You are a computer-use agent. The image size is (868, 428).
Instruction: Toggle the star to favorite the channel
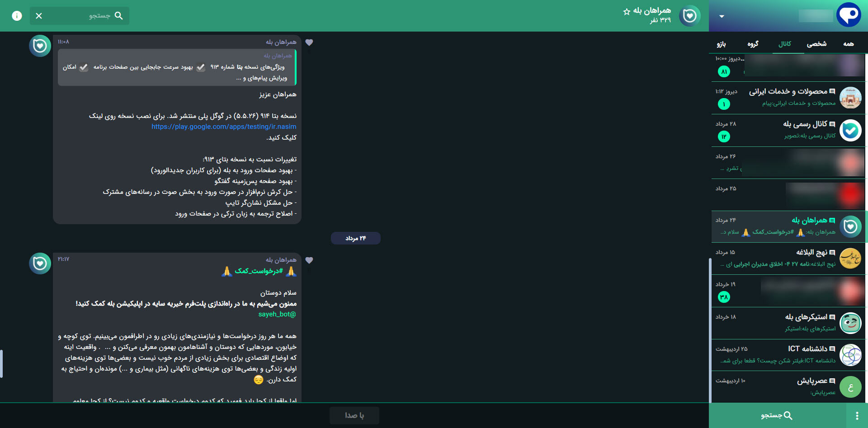[626, 13]
